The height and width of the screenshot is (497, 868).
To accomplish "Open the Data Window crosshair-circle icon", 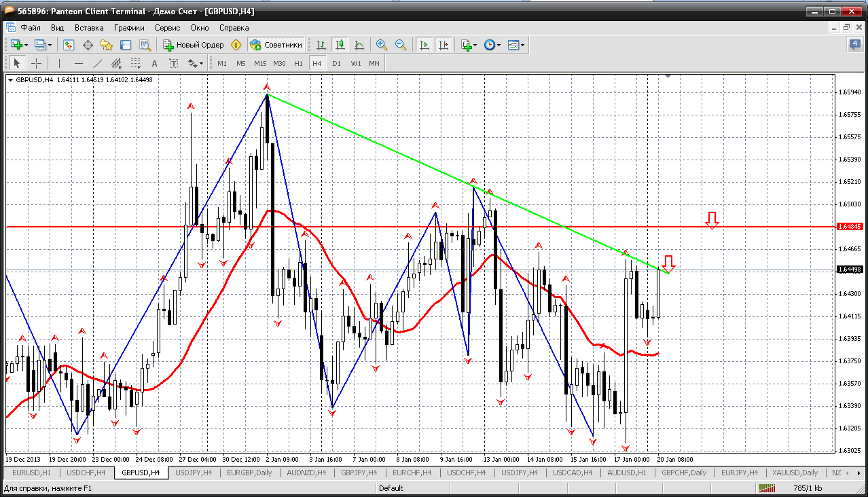I will tap(88, 45).
